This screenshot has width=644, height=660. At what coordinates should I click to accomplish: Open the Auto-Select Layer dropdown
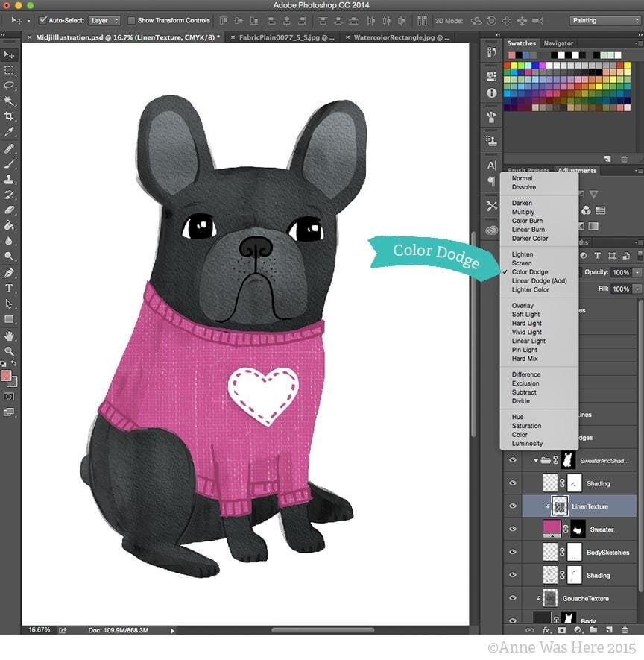pos(104,20)
